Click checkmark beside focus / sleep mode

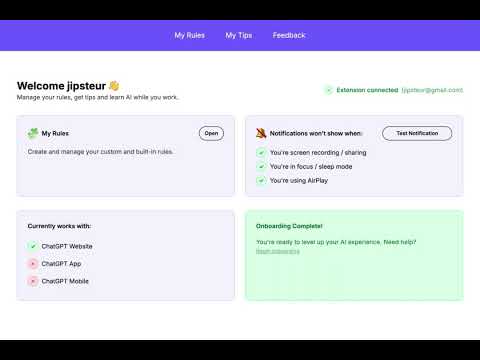[x=261, y=166]
